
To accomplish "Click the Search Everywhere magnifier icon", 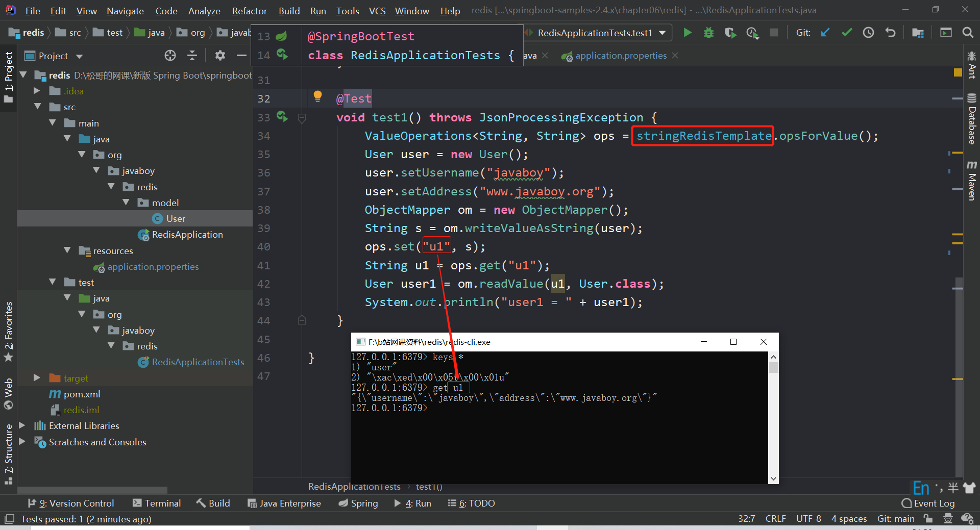I will [x=967, y=33].
